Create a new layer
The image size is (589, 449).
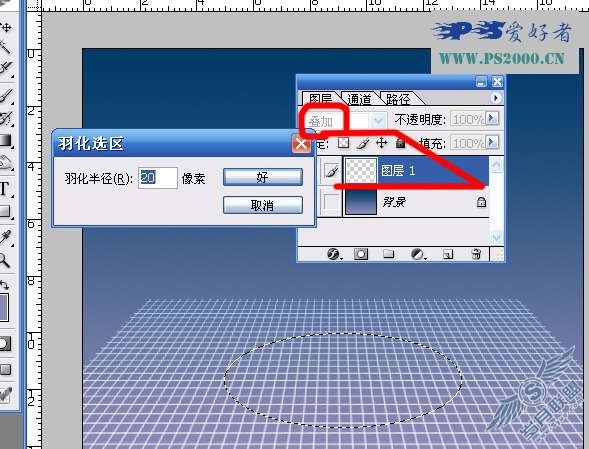[x=447, y=254]
